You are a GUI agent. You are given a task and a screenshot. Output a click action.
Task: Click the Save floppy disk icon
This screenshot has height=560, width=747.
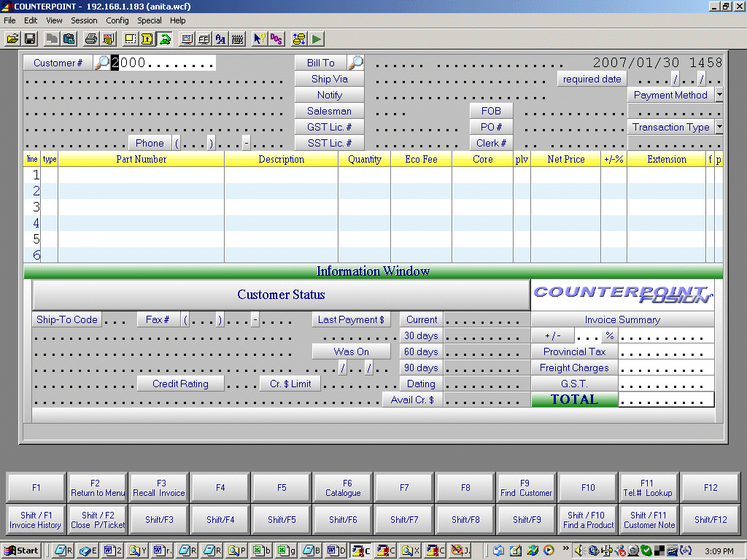point(31,39)
